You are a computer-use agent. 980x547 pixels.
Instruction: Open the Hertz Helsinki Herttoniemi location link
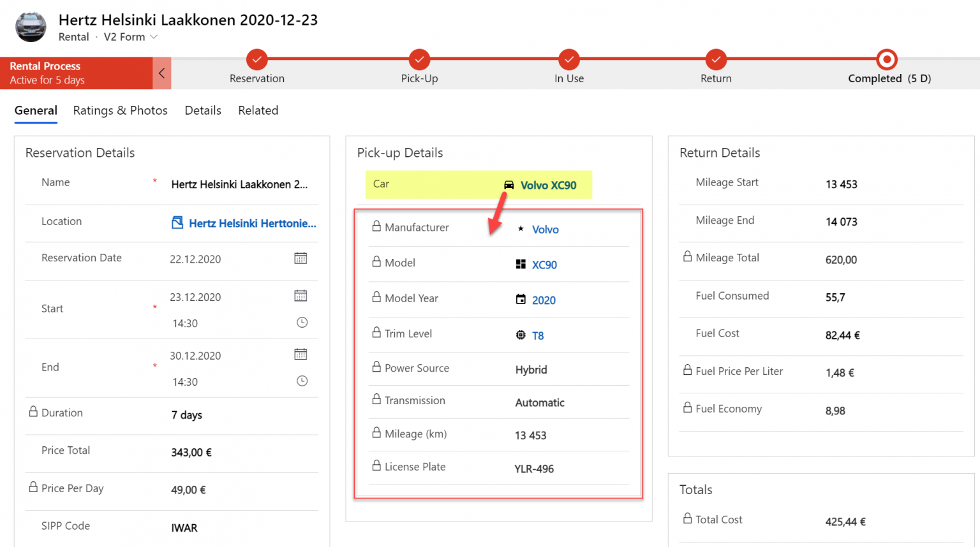click(x=253, y=223)
